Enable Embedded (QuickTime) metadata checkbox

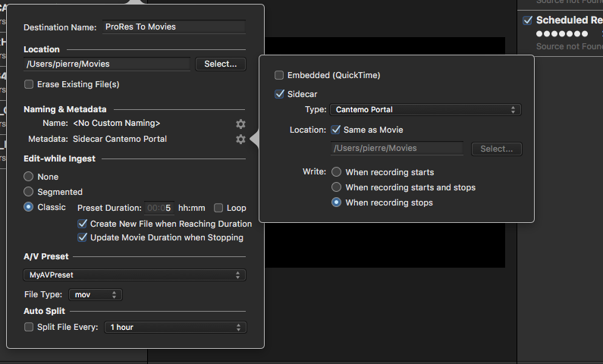pos(279,75)
